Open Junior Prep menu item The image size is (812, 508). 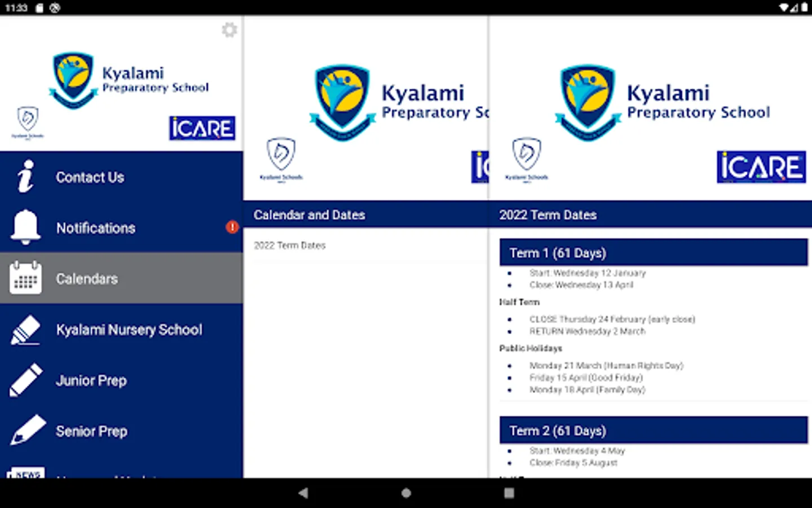click(x=121, y=380)
